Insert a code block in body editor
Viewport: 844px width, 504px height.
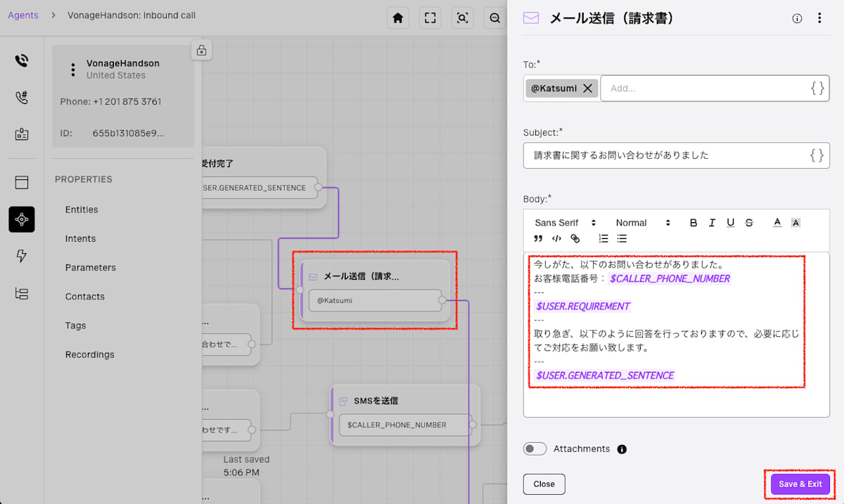pos(556,239)
